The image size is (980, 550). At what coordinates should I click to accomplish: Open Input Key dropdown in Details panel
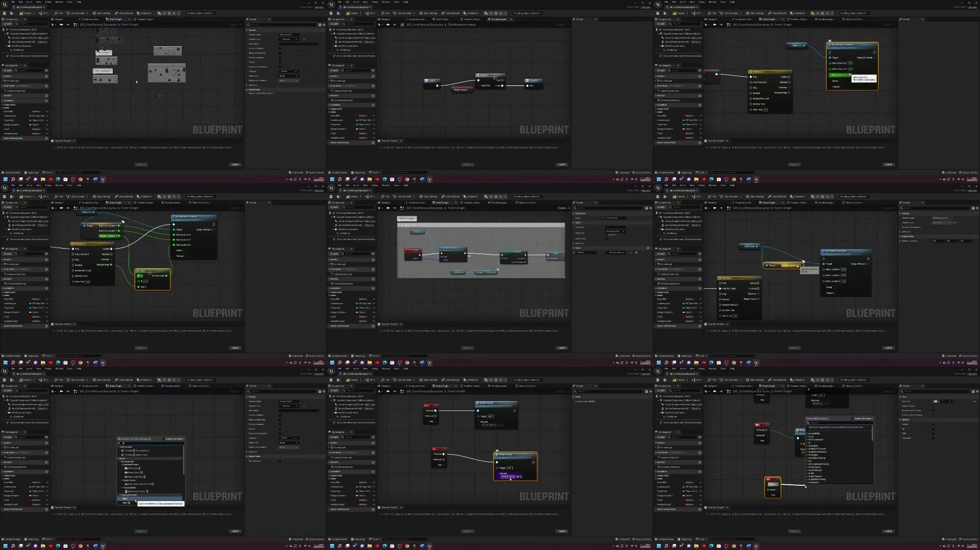[946, 401]
